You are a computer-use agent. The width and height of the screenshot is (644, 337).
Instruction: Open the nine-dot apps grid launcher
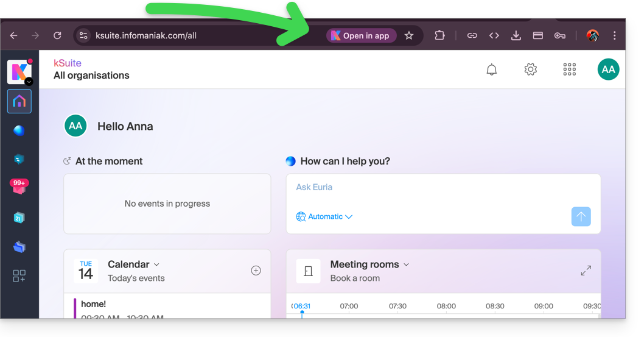570,69
